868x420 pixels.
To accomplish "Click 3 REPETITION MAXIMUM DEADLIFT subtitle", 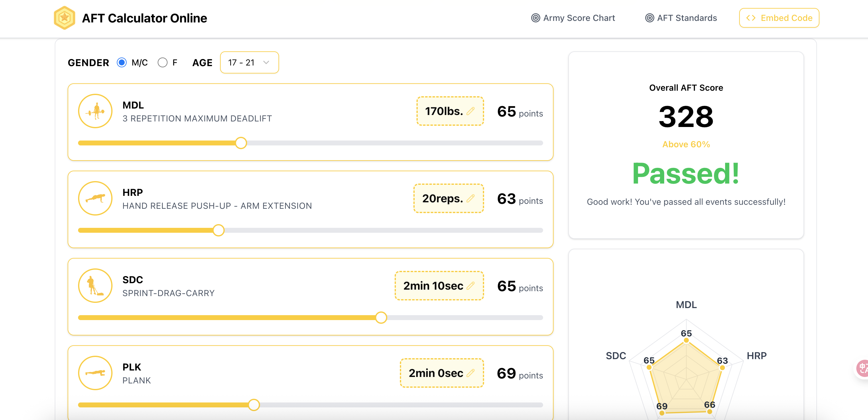I will coord(197,119).
